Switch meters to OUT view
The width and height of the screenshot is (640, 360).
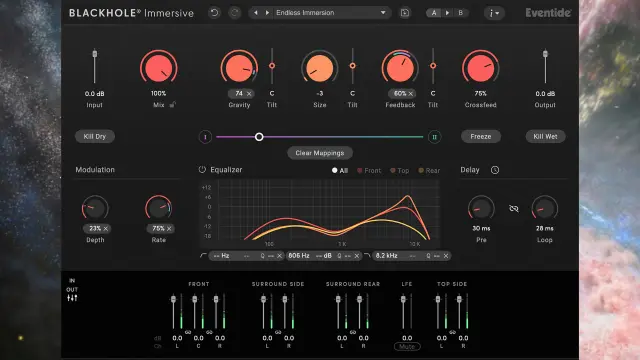point(72,289)
